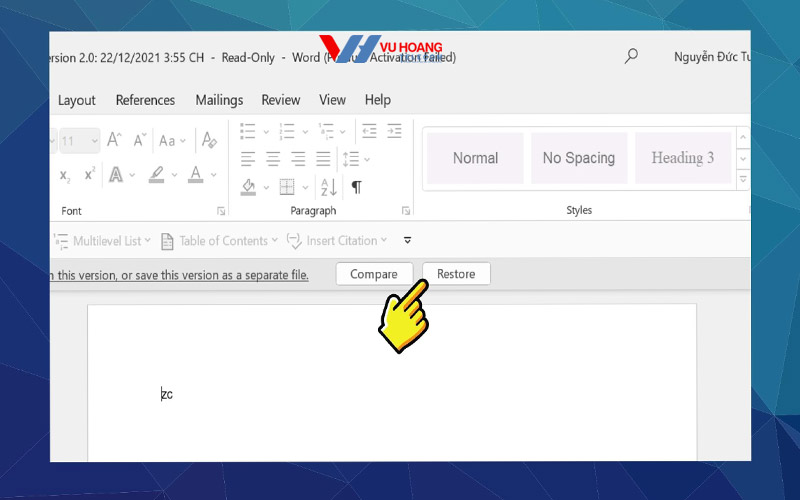The width and height of the screenshot is (800, 500).
Task: Toggle superscript formatting
Action: [89, 175]
